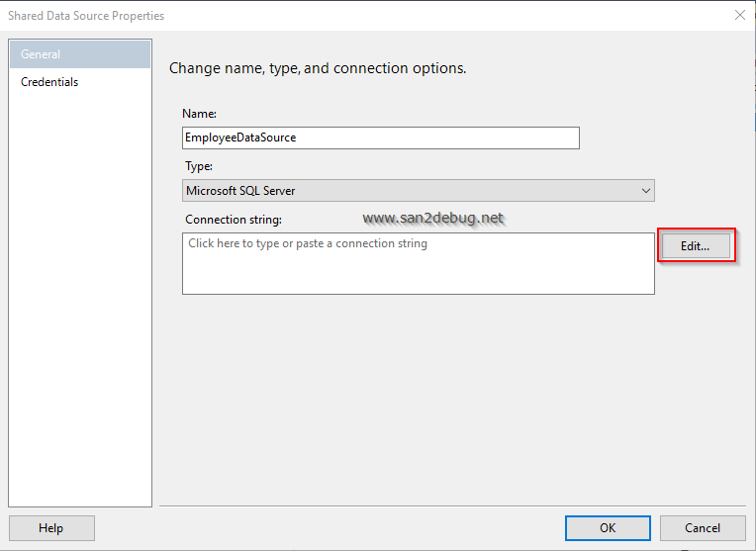Screen dimensions: 756x551
Task: Switch to the Credentials page
Action: (49, 82)
